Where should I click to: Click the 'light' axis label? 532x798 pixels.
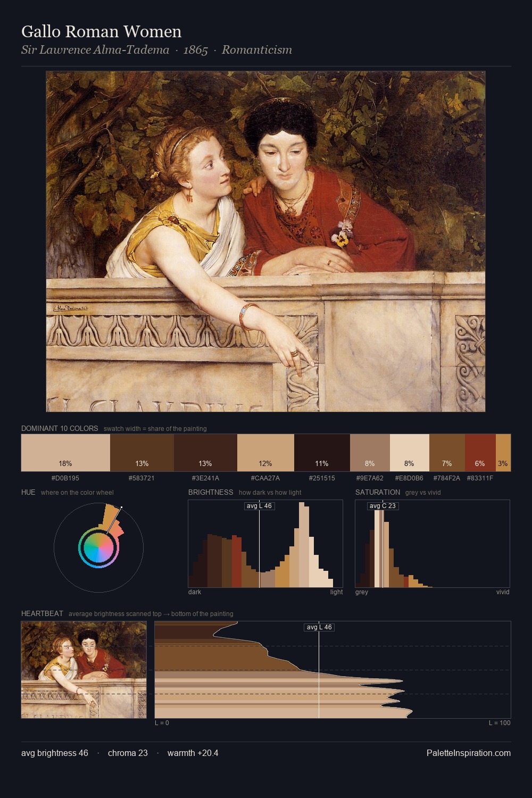[336, 592]
